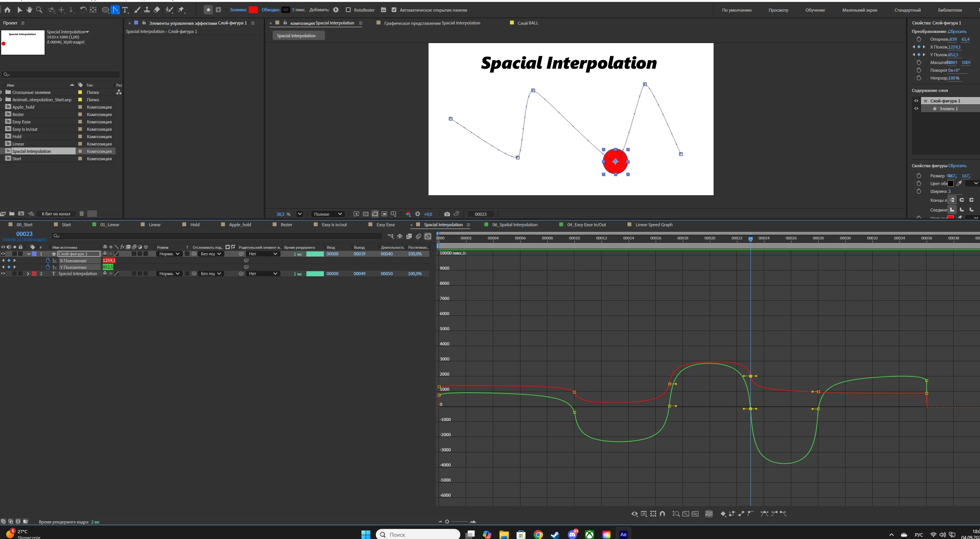Select the Bezier composition in project panel
This screenshot has width=980, height=539.
click(x=18, y=114)
